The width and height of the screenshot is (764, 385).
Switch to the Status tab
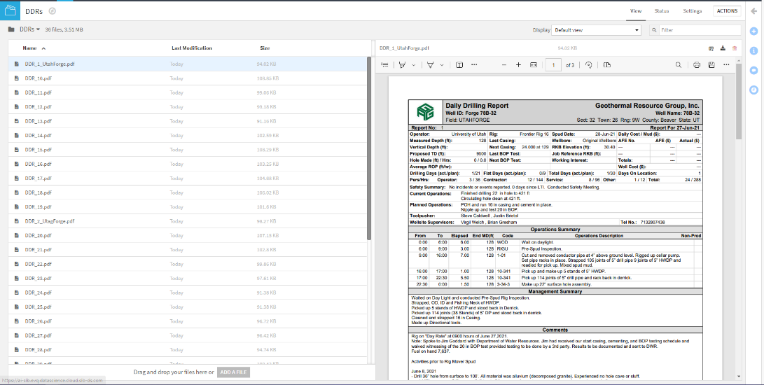(x=662, y=11)
